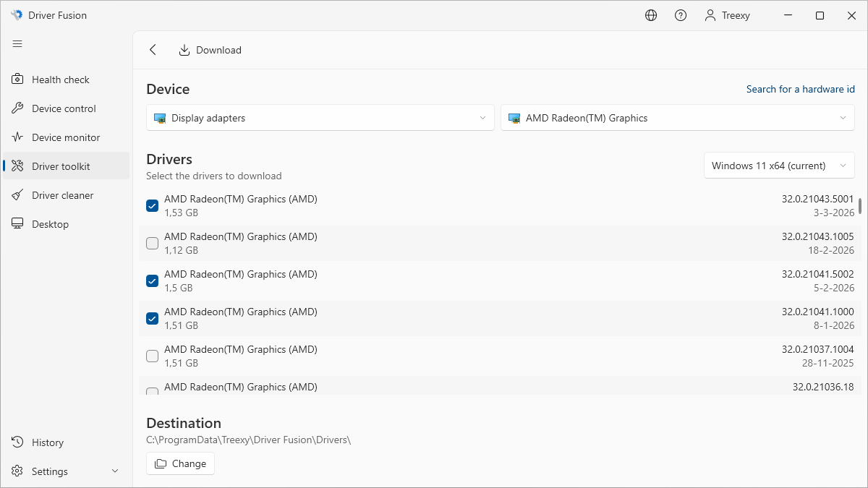
Task: Click the Download button
Action: [x=210, y=50]
